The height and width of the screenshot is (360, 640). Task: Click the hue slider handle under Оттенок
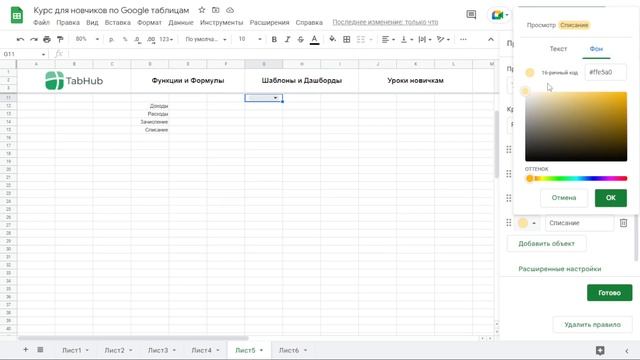pos(529,178)
